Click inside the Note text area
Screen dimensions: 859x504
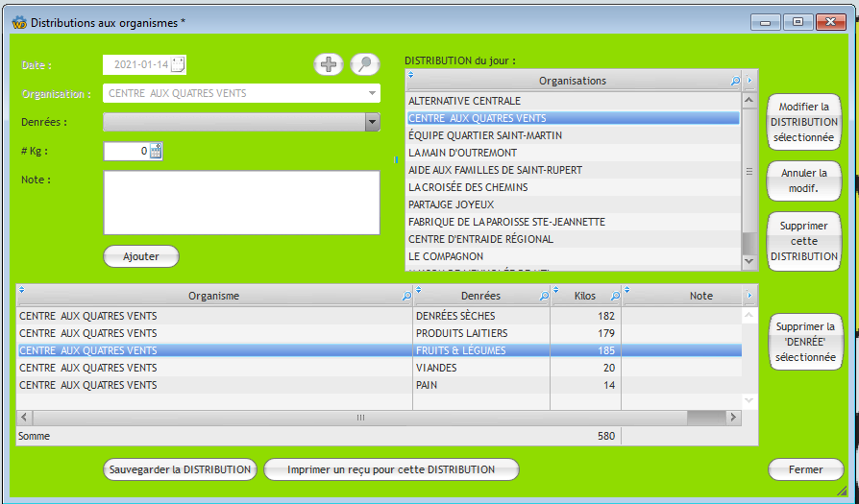[241, 203]
